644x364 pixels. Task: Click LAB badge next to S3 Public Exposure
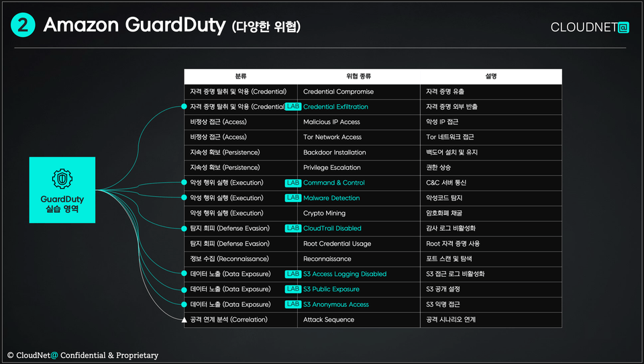(x=293, y=289)
